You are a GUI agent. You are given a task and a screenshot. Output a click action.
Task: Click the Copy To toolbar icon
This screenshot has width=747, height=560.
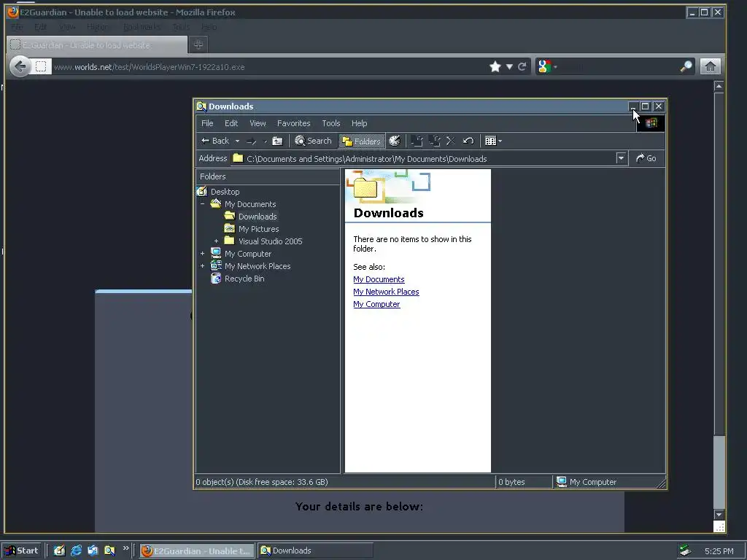pyautogui.click(x=434, y=141)
